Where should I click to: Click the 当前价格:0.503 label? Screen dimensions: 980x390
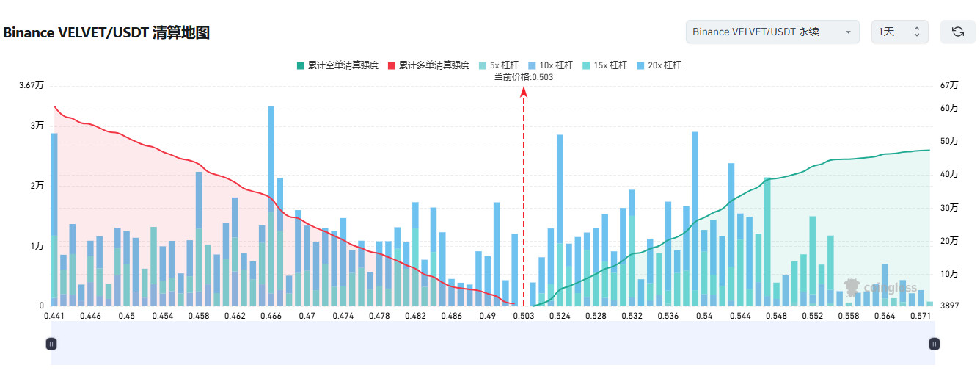(x=524, y=77)
